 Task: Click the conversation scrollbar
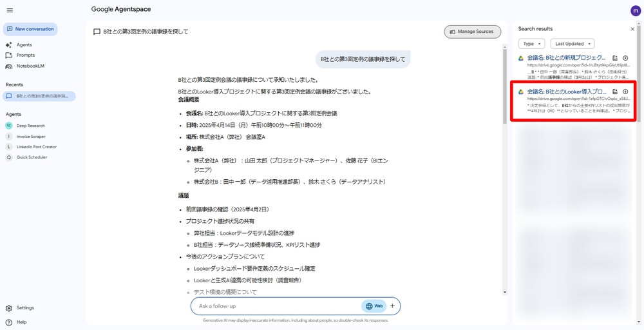[x=505, y=86]
